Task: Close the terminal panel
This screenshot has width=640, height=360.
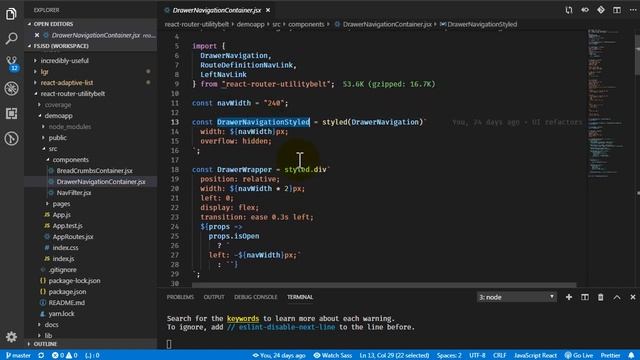Action: tap(633, 297)
